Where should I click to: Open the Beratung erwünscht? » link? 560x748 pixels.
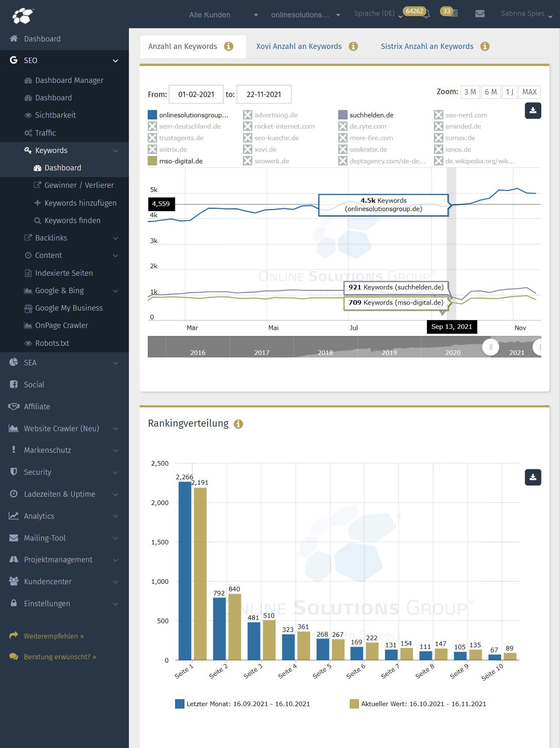tap(60, 657)
